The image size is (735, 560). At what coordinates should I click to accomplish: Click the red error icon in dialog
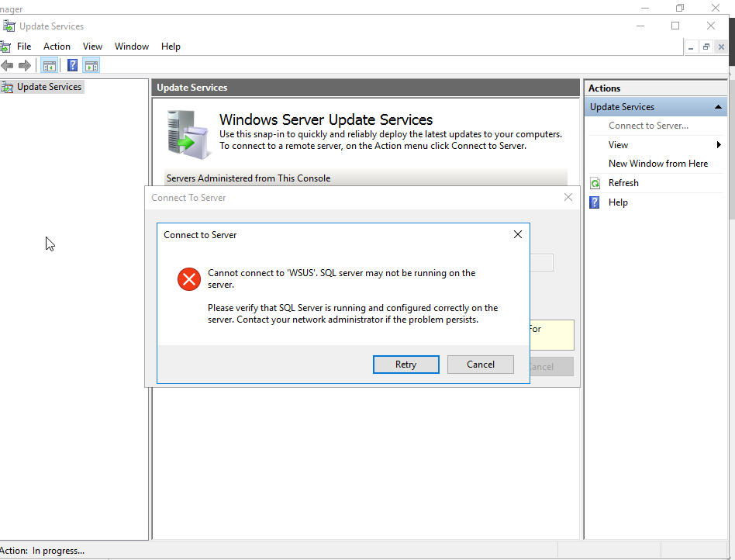coord(189,279)
